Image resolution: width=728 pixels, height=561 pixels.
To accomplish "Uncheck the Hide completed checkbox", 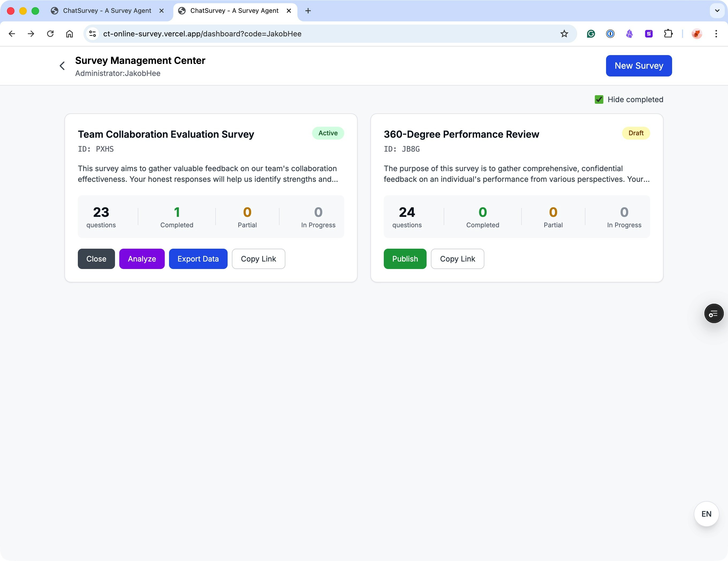I will coord(599,100).
